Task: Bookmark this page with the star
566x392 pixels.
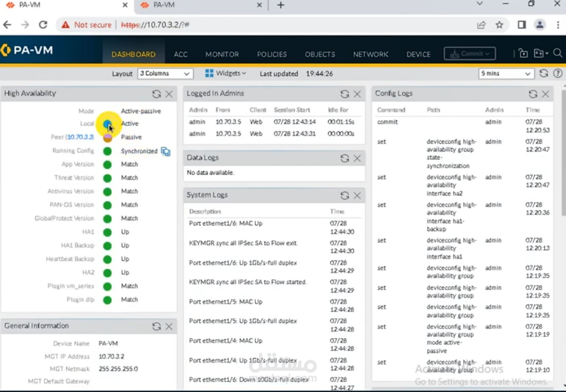Action: click(499, 25)
